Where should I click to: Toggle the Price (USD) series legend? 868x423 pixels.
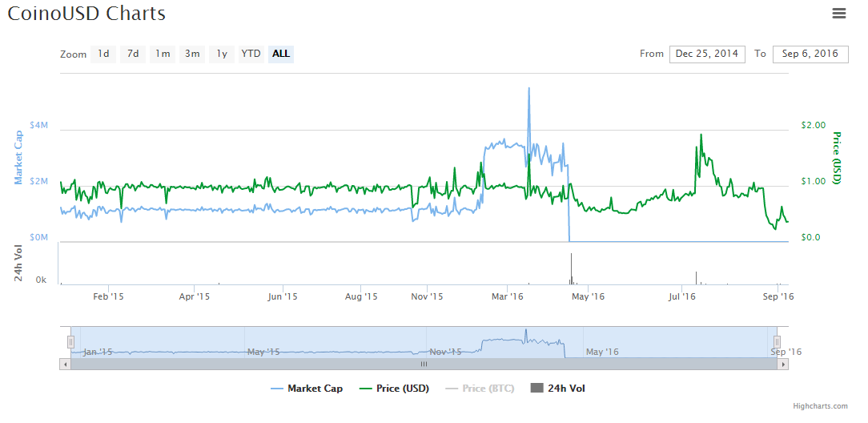point(394,389)
